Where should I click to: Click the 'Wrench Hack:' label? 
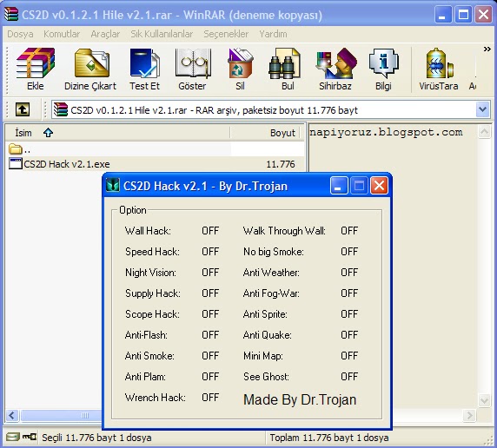coord(156,398)
